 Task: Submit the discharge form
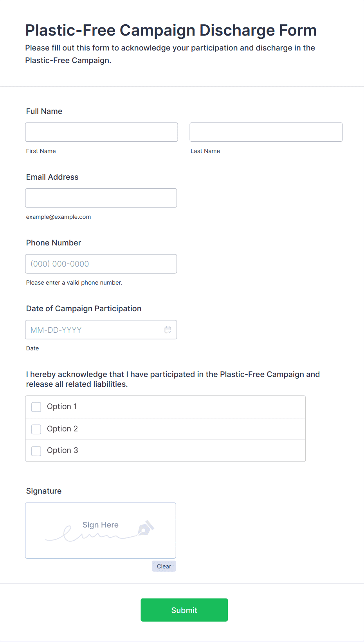(184, 610)
